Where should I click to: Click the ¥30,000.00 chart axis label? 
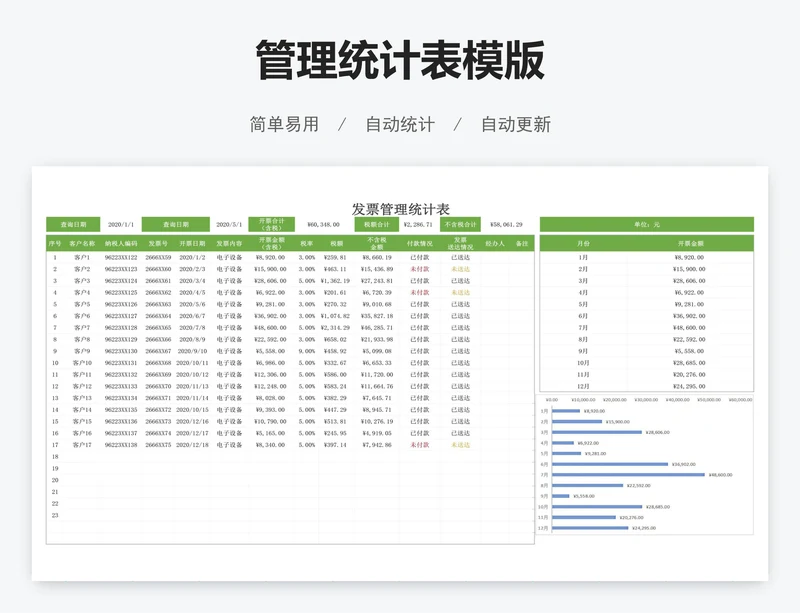[646, 400]
